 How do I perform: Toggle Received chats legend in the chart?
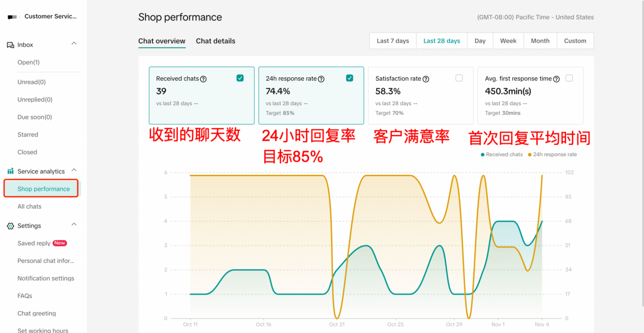[501, 155]
